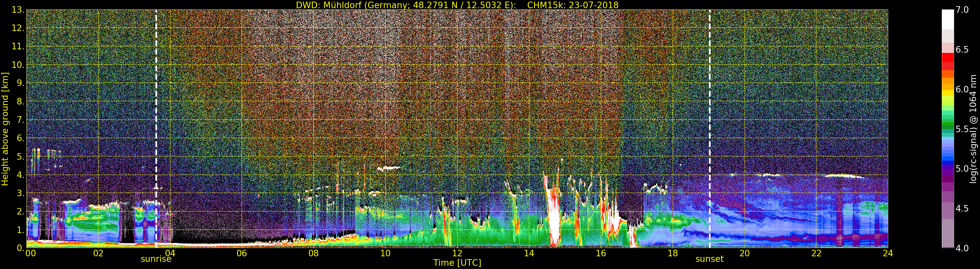Click the '06' time axis tick label
980x269 pixels.
click(242, 253)
